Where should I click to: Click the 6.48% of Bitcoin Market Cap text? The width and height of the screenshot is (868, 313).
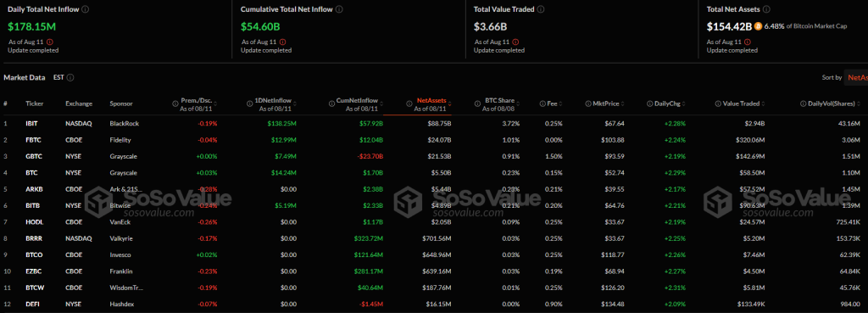click(x=805, y=26)
